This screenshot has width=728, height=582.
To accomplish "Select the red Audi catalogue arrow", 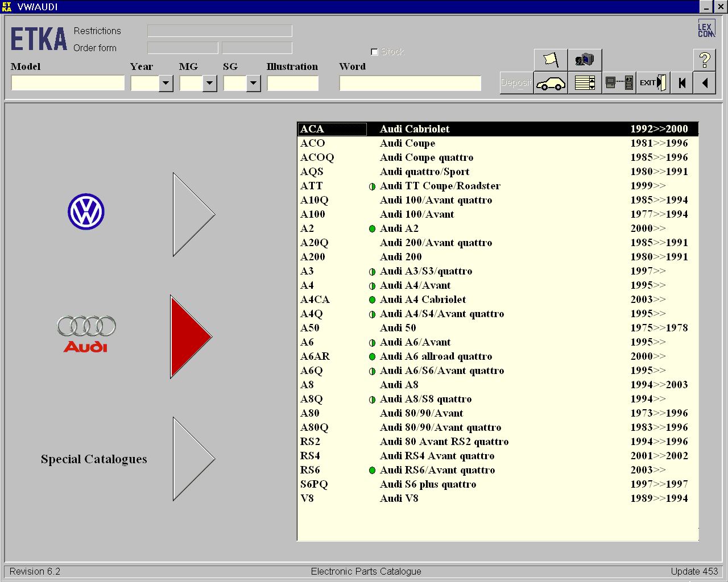I will pos(191,336).
